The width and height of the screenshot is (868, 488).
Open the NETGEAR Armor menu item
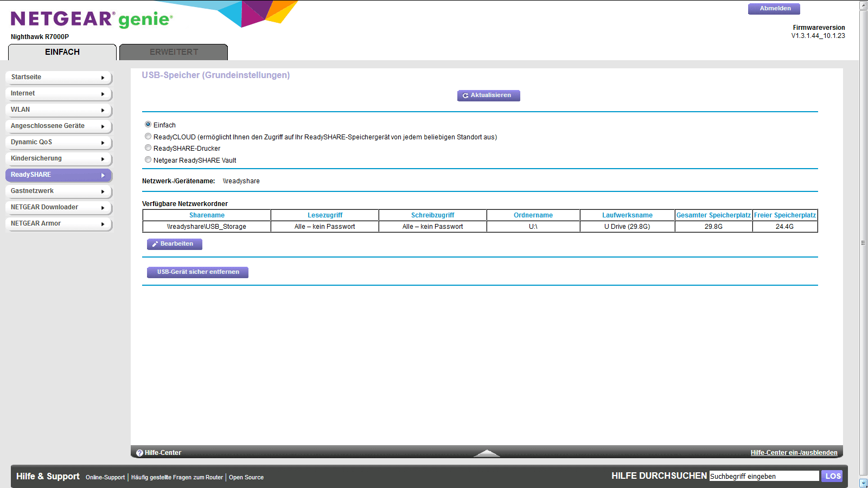pos(59,223)
